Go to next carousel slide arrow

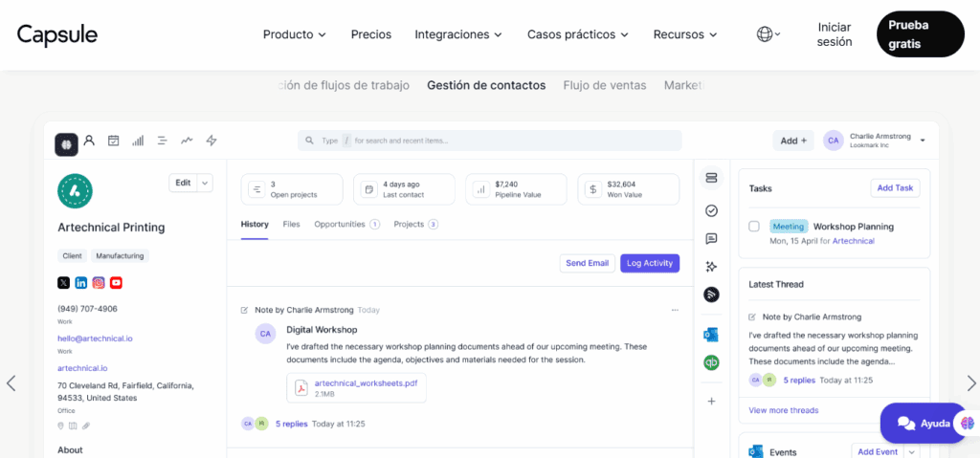pyautogui.click(x=971, y=383)
